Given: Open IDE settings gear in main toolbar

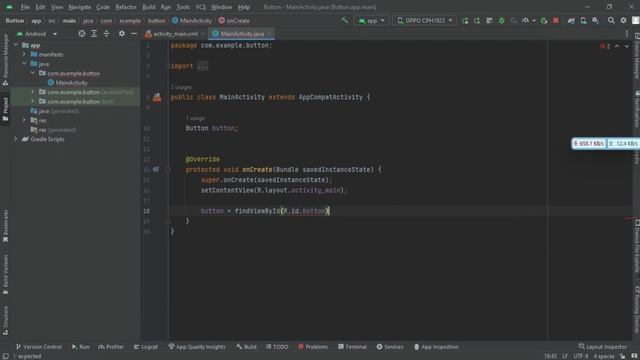Looking at the screenshot, I should pyautogui.click(x=623, y=20).
